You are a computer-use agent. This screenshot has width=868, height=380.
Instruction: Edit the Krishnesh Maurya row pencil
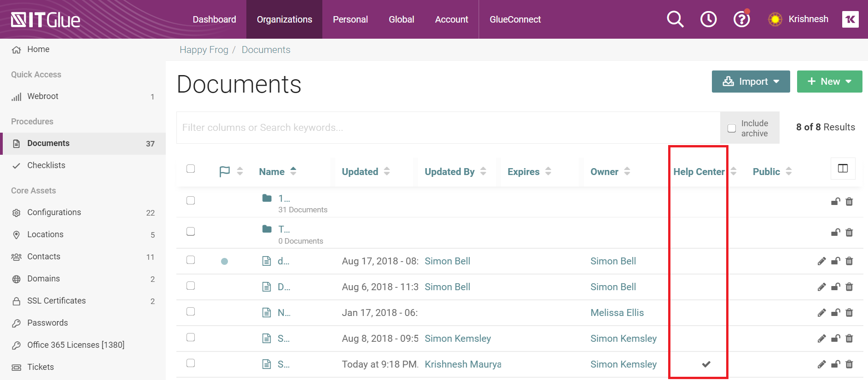(x=821, y=364)
